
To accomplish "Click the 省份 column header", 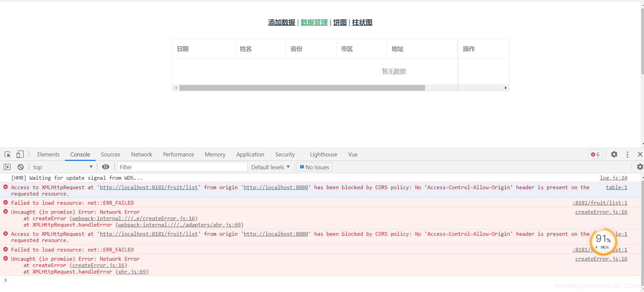I will pos(311,49).
